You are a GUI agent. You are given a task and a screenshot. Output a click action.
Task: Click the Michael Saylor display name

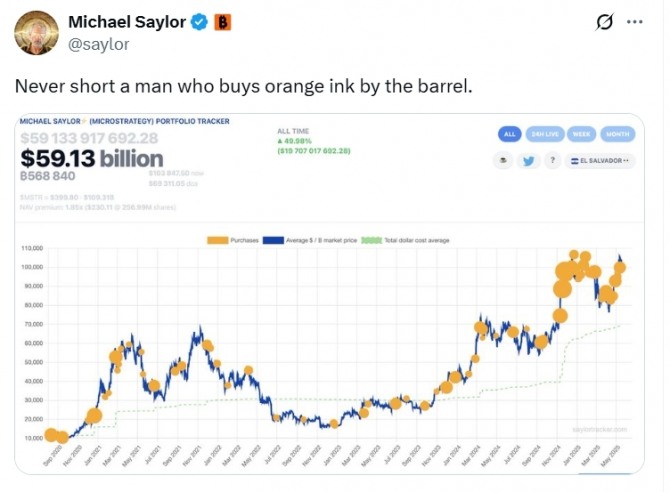point(127,22)
